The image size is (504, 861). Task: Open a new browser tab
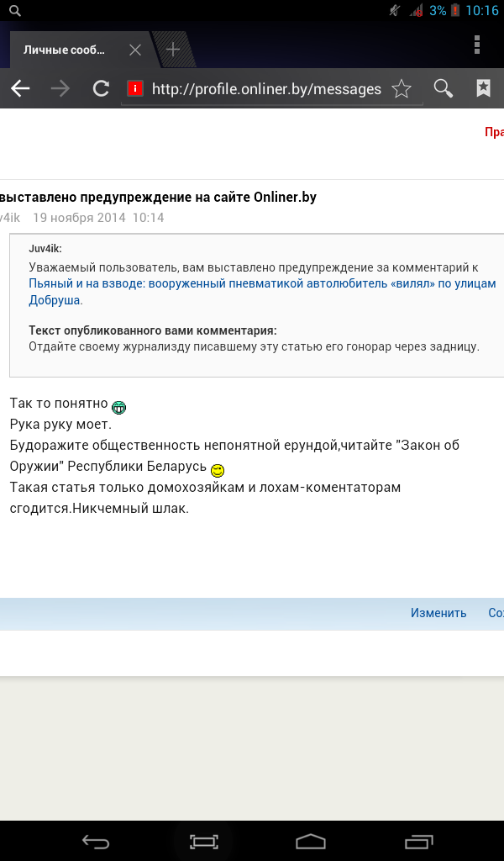coord(173,50)
